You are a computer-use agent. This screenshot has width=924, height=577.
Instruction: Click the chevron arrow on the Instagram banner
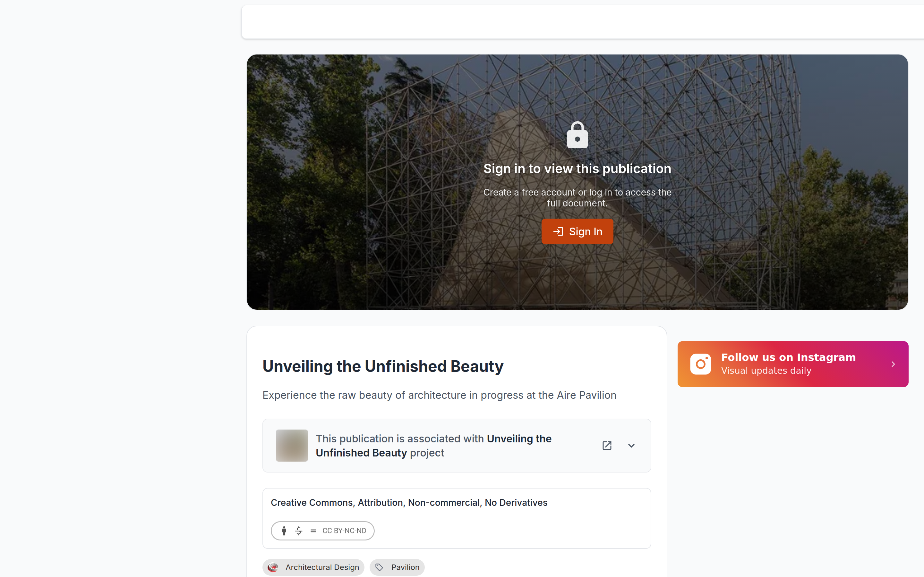[893, 364]
